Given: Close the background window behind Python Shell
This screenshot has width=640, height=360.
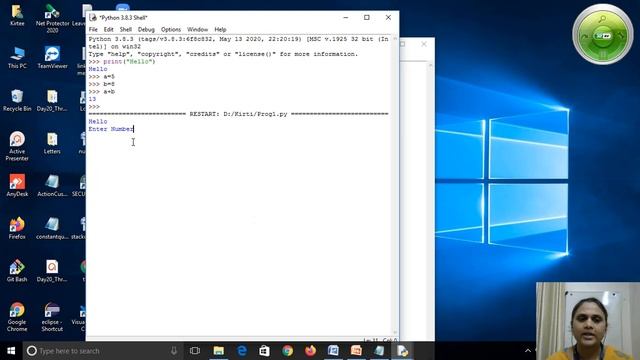Looking at the screenshot, I should 424,44.
